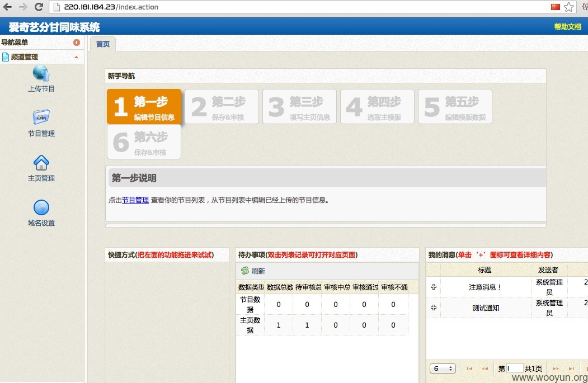Click the 注意消息！ message title
This screenshot has height=383, width=588.
pyautogui.click(x=485, y=287)
